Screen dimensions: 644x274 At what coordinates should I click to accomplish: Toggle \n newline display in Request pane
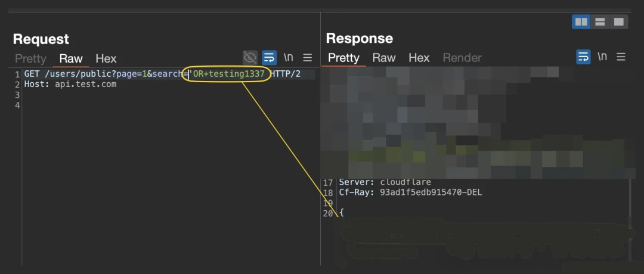click(x=289, y=57)
